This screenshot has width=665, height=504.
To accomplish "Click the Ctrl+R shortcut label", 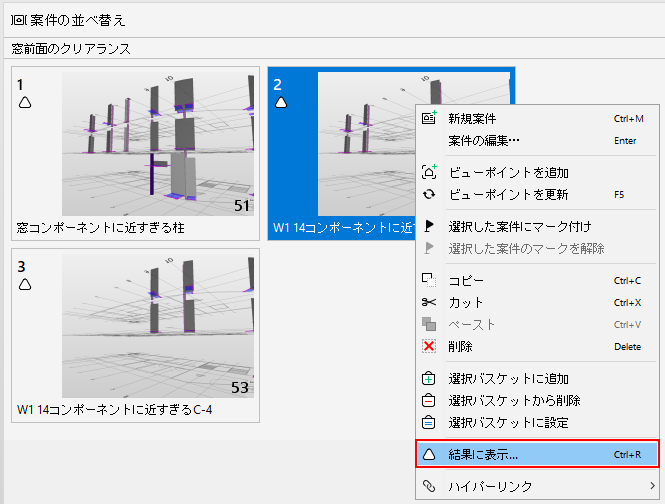I will click(627, 454).
